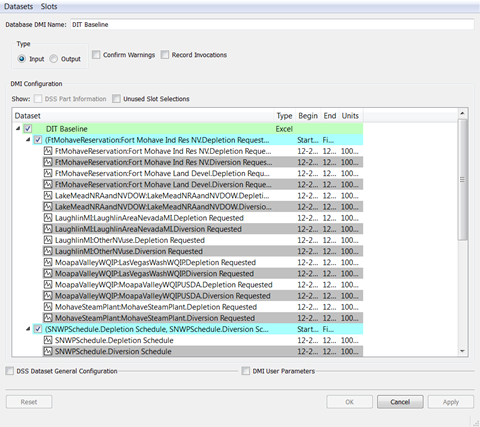Screen dimensions: 480x427
Task: Click slot icon of SNWPSchedule.Depletion Schedule row
Action: pyautogui.click(x=48, y=340)
